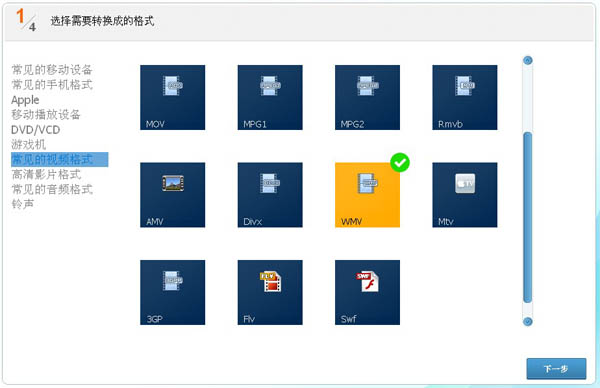Select the Divx format tile
The width and height of the screenshot is (600, 388).
[x=270, y=195]
